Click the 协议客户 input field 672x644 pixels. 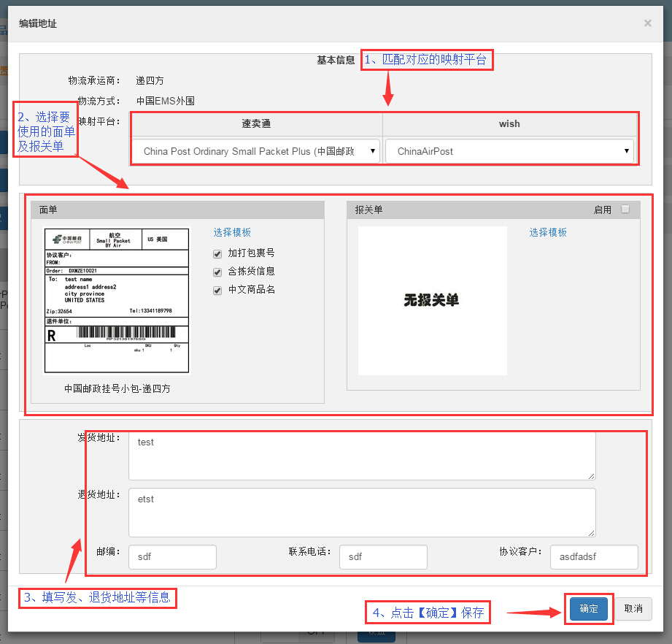[x=594, y=557]
